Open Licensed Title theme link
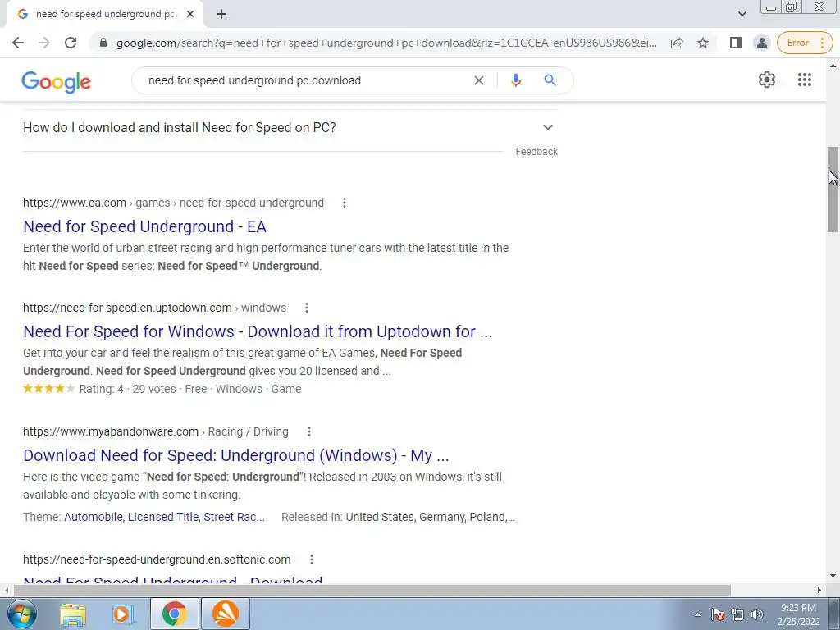Viewport: 840px width, 630px height. [x=163, y=517]
